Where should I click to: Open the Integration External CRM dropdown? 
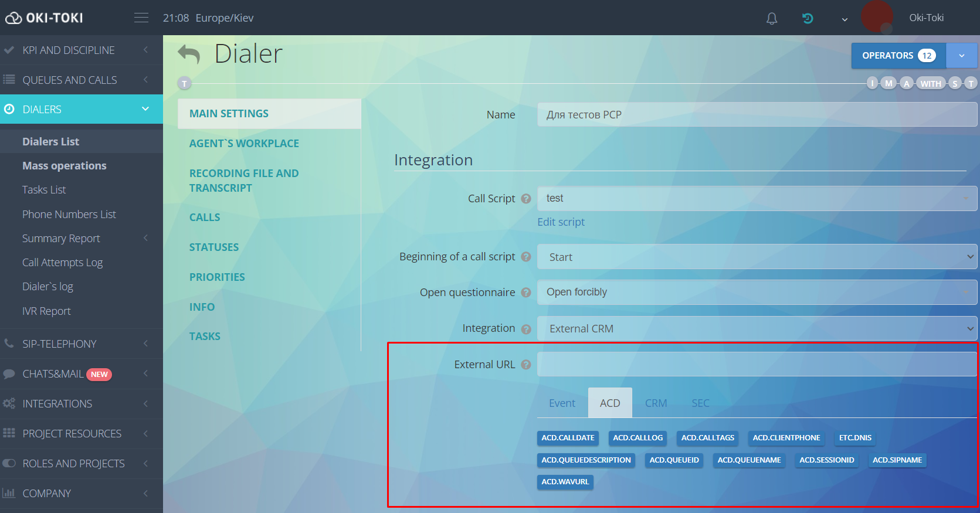click(757, 329)
